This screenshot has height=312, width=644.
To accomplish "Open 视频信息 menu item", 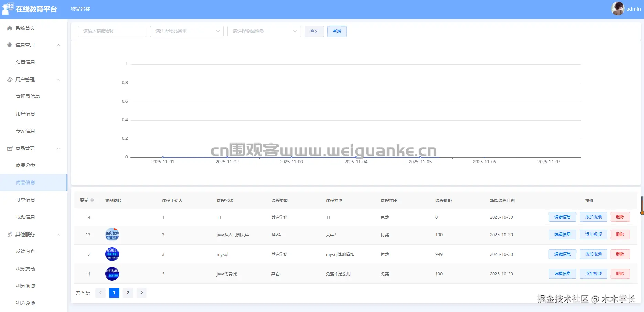I will tap(34, 217).
